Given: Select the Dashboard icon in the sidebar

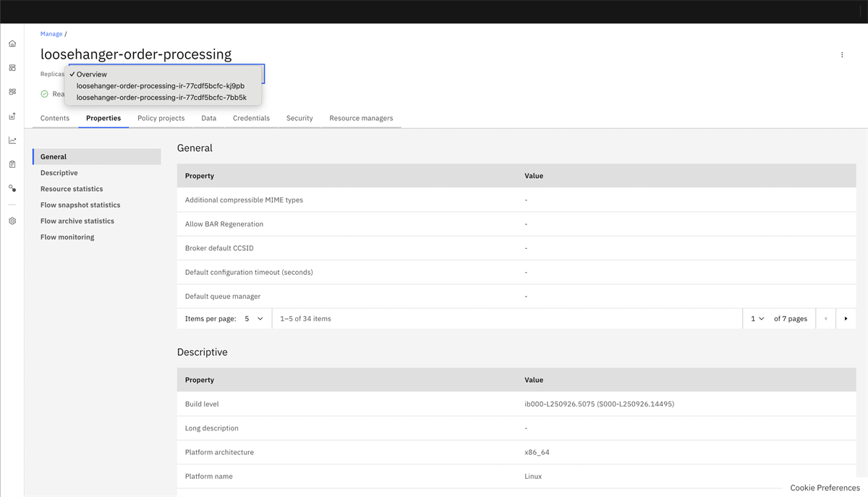Looking at the screenshot, I should tap(12, 67).
